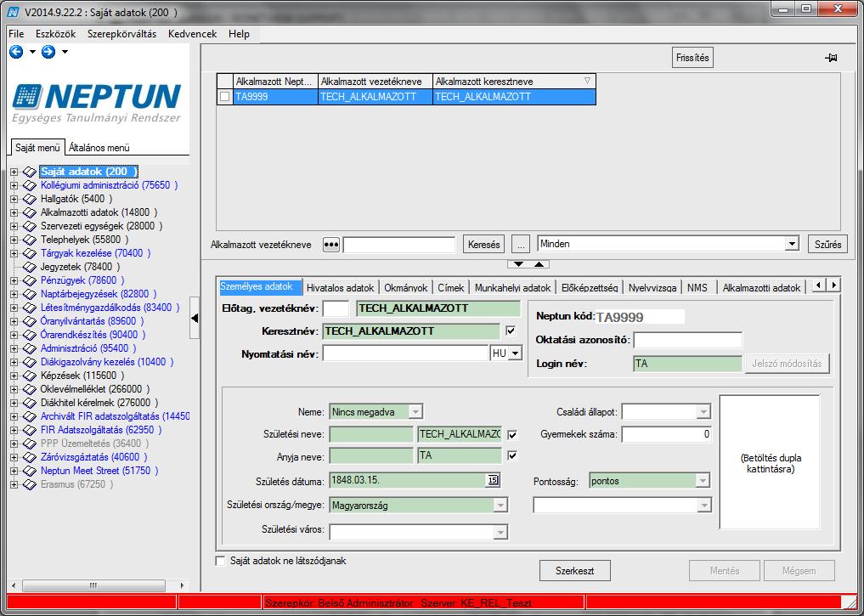
Task: Select Diákigazolvány kezelés in the menu tree
Action: pyautogui.click(x=107, y=362)
